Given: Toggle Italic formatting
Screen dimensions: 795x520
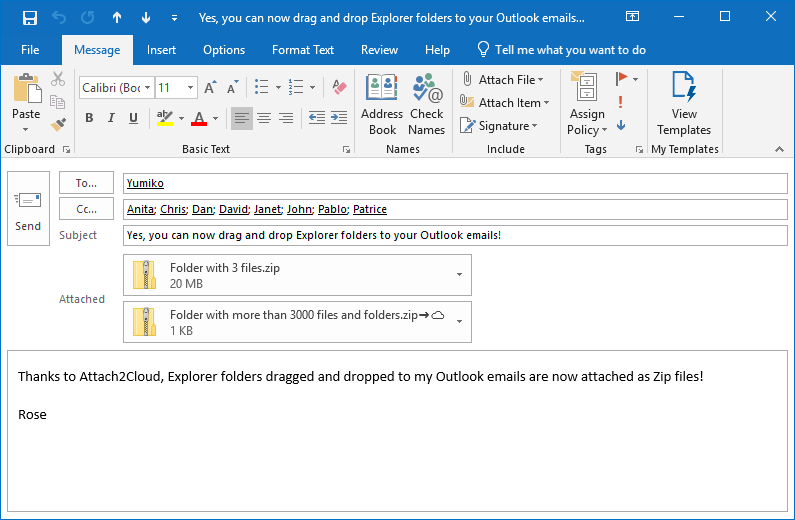Looking at the screenshot, I should 110,118.
